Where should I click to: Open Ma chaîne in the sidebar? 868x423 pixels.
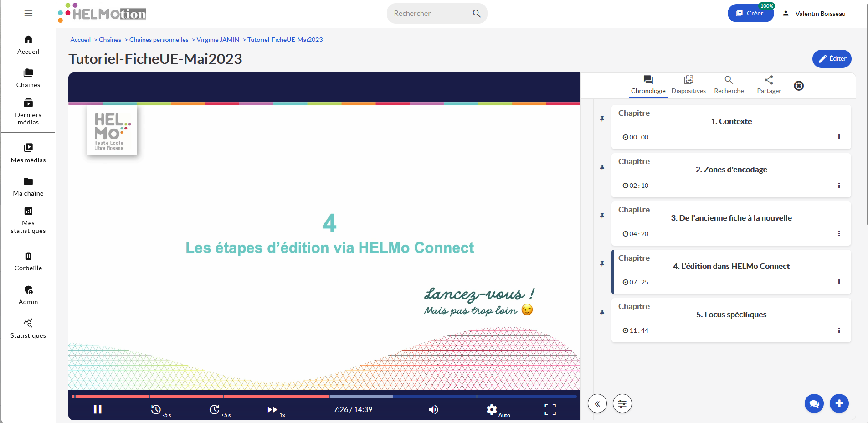[x=28, y=187]
